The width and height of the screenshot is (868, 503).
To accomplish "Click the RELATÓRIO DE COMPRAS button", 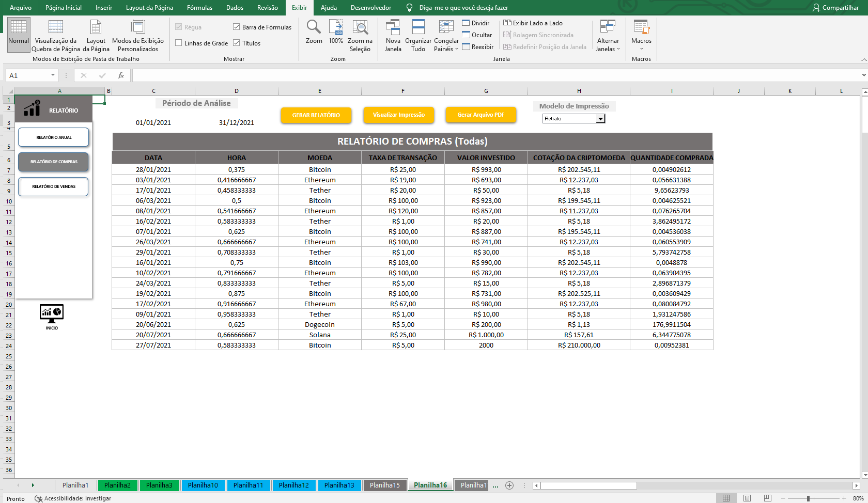I will click(54, 162).
